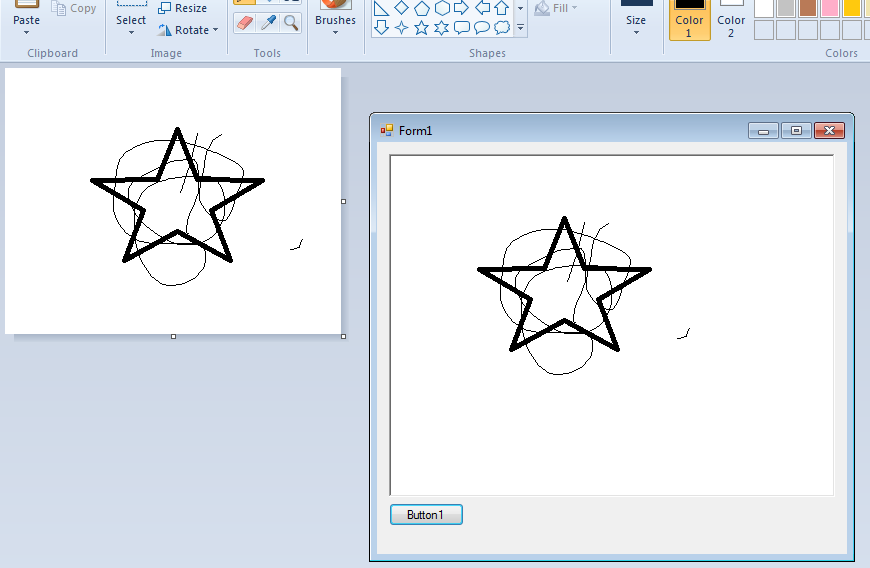Choose the right triangle shape
The width and height of the screenshot is (870, 568).
[x=381, y=8]
